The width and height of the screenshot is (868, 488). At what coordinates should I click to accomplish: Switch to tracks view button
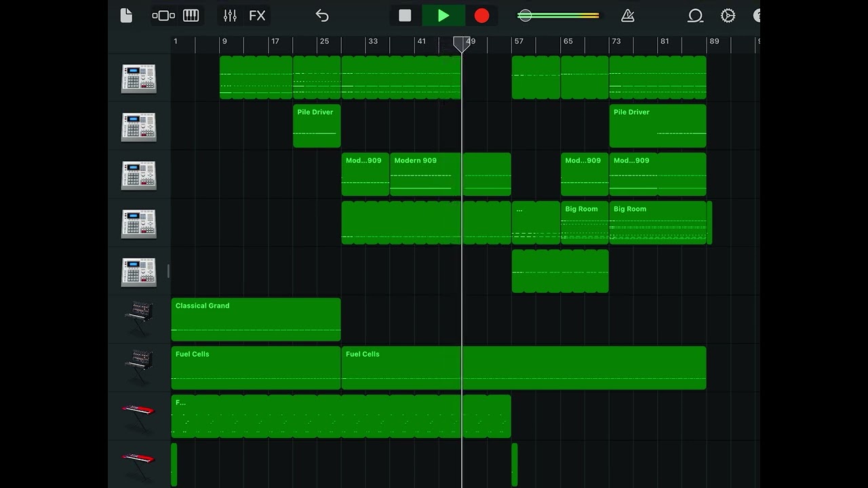[x=163, y=16]
